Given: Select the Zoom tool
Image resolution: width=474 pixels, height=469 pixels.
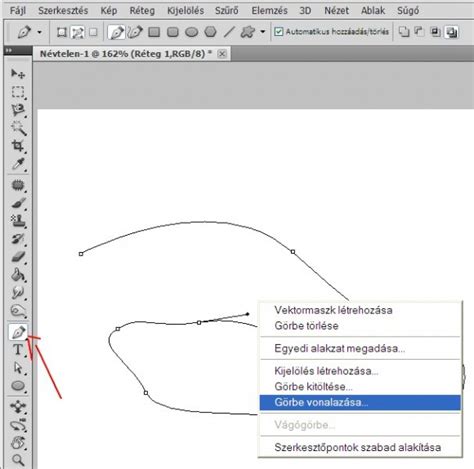Looking at the screenshot, I should (18, 460).
